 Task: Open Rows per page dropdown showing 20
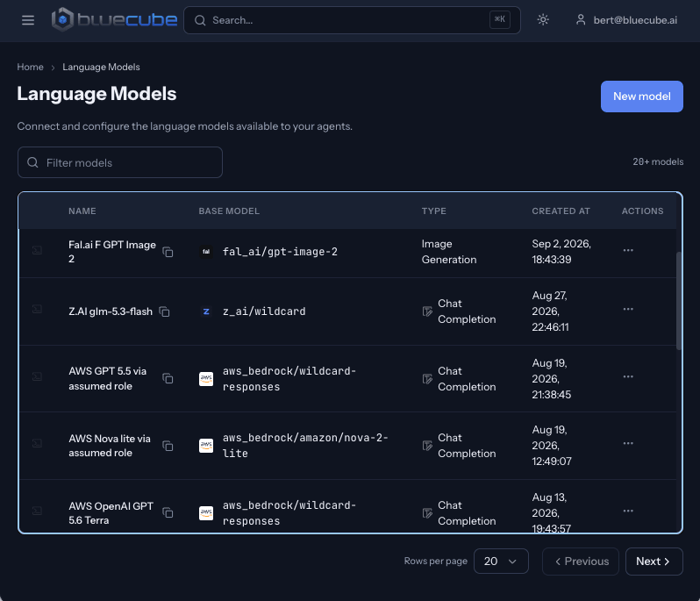501,562
